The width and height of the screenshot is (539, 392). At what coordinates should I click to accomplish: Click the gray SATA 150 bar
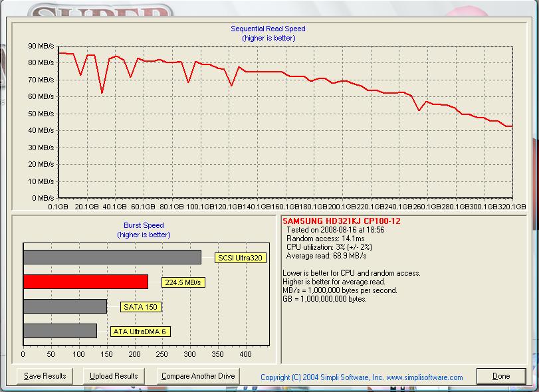pos(65,306)
